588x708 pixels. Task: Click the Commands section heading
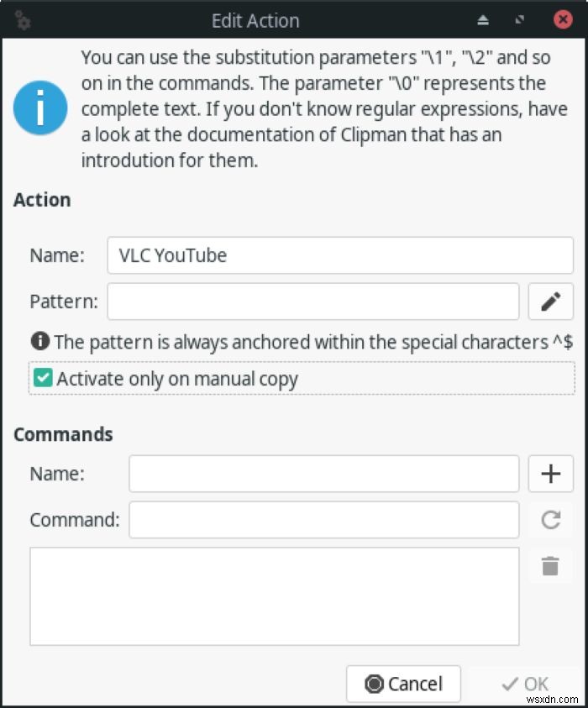coord(63,434)
